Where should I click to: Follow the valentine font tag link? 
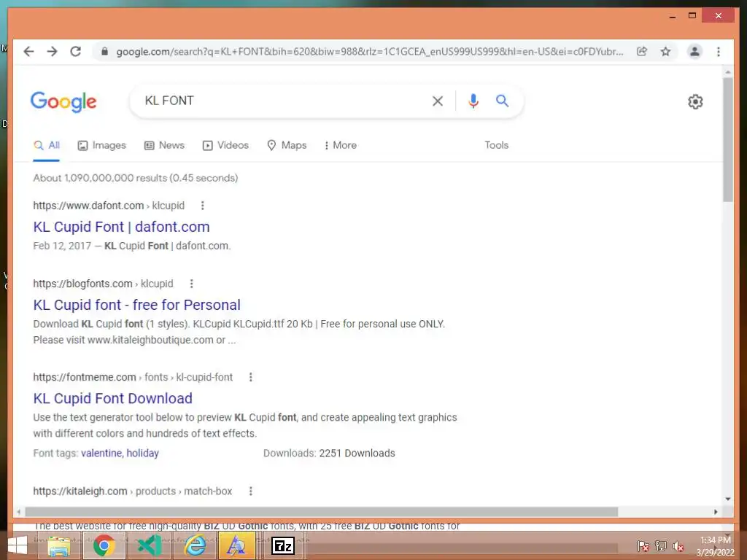coord(102,454)
